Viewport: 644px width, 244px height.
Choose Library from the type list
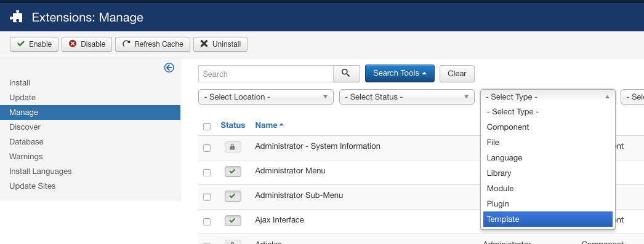(x=548, y=173)
